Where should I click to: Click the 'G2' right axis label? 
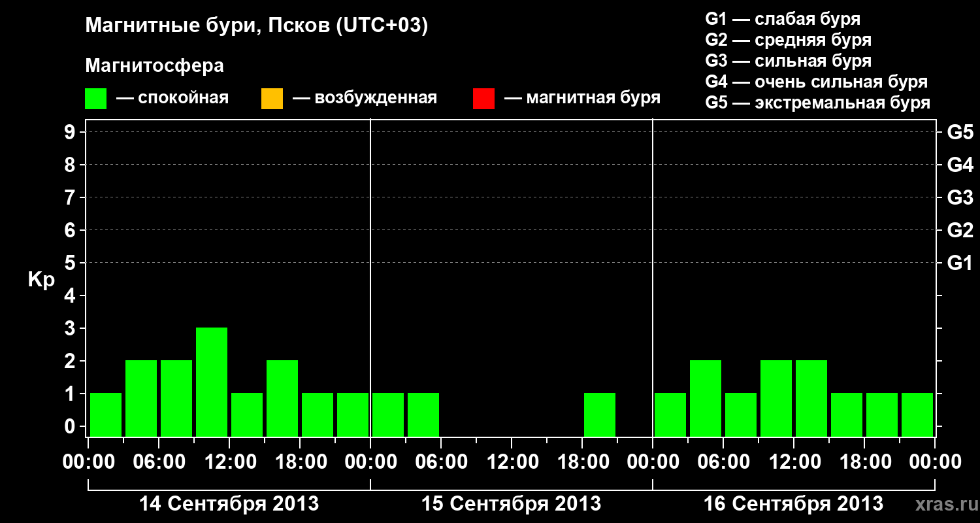point(960,230)
